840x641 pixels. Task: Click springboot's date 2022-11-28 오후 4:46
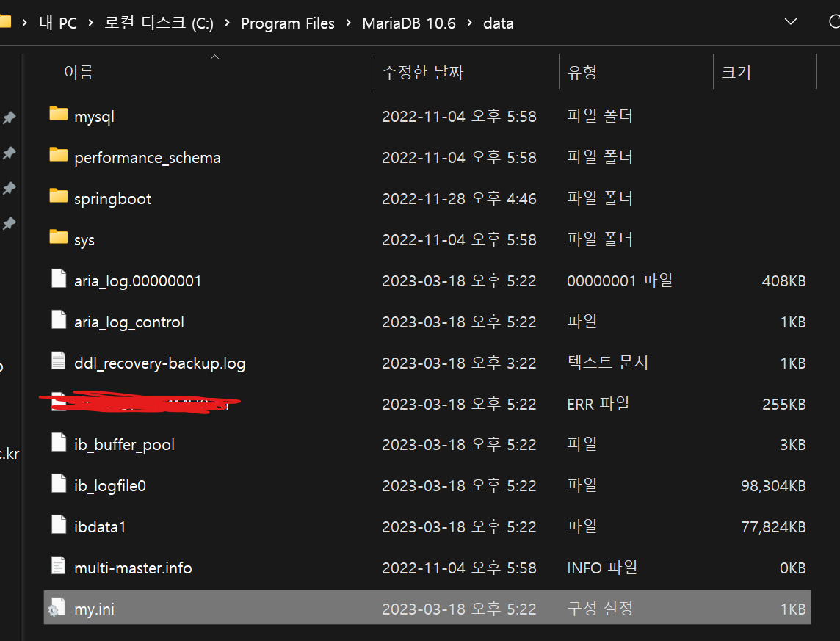pos(459,199)
